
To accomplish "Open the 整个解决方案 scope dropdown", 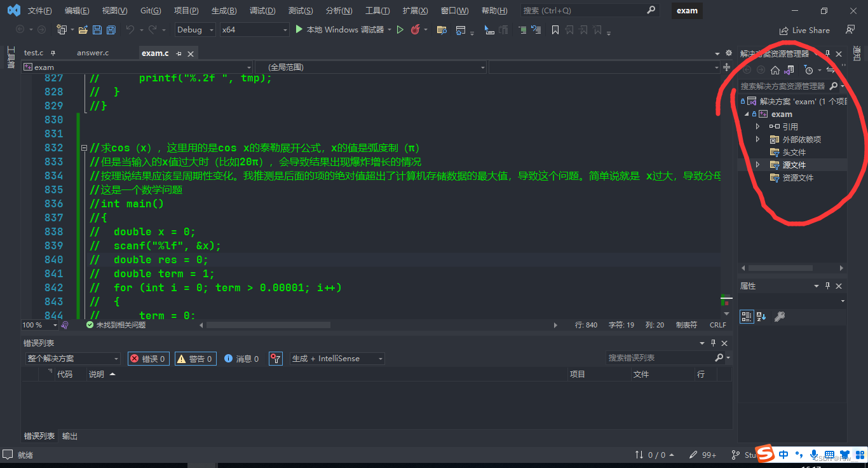I will pos(72,359).
